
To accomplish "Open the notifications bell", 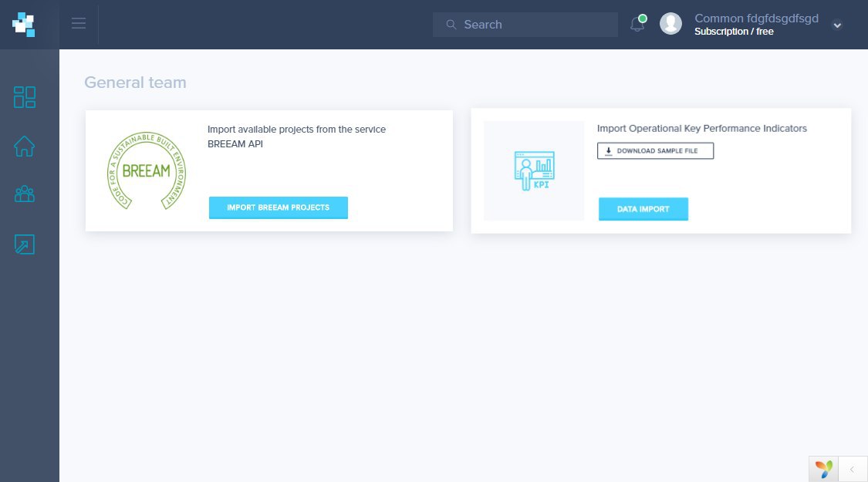I will click(x=638, y=24).
